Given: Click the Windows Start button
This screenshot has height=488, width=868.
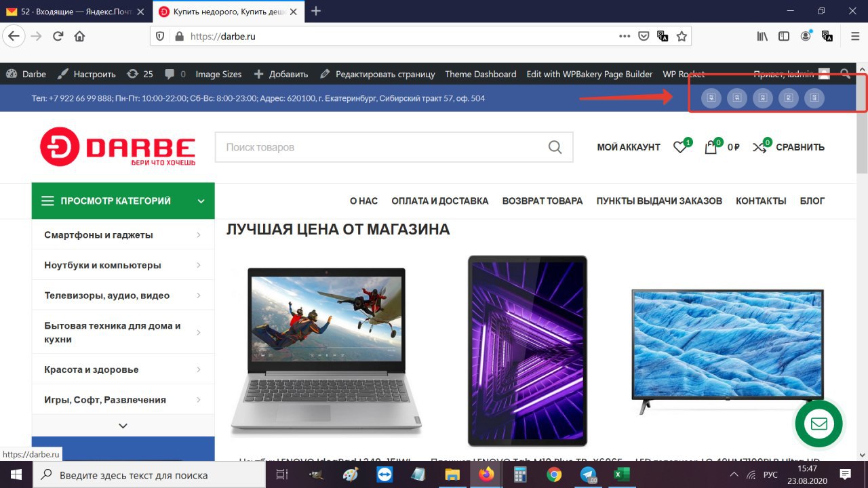Looking at the screenshot, I should point(16,474).
